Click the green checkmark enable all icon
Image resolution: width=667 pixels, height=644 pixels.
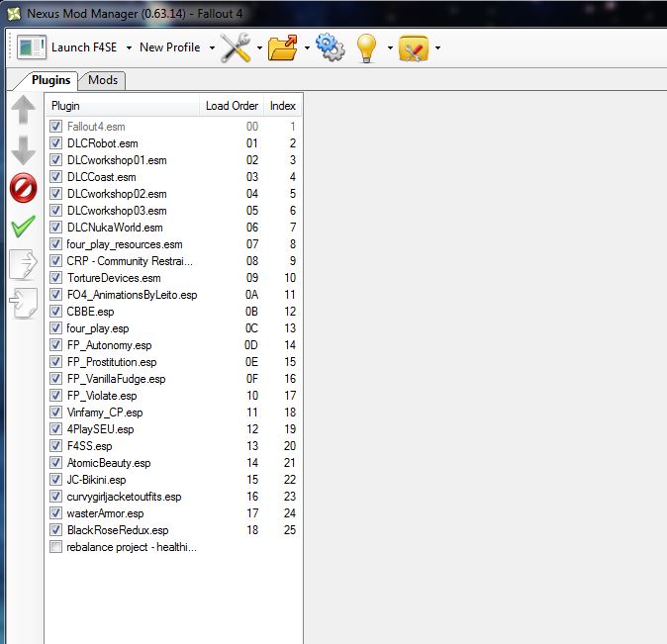click(x=23, y=227)
